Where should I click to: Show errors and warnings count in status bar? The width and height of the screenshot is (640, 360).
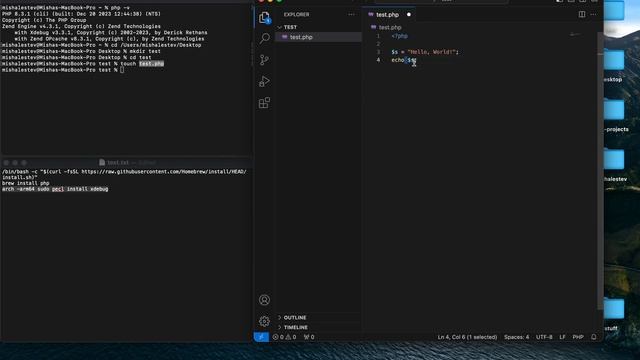[284, 337]
